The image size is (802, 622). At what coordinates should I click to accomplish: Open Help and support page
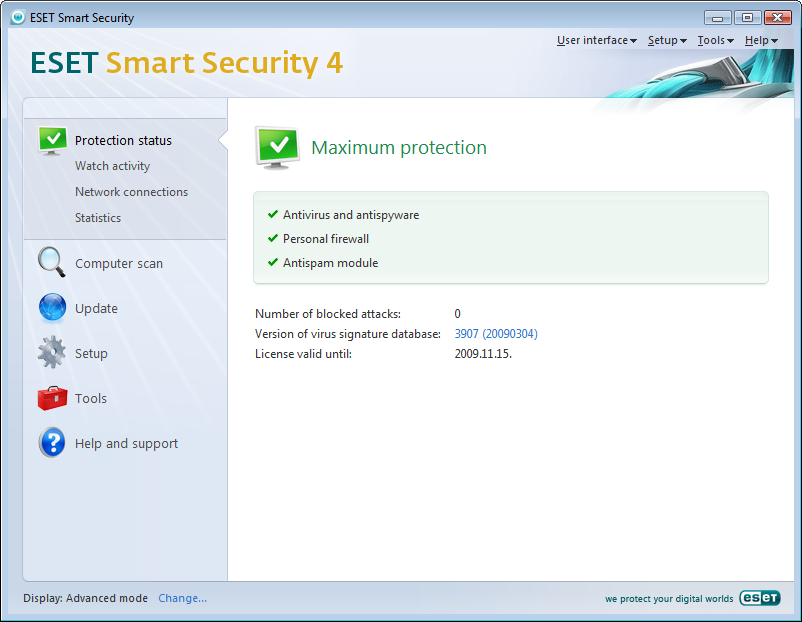pos(126,443)
